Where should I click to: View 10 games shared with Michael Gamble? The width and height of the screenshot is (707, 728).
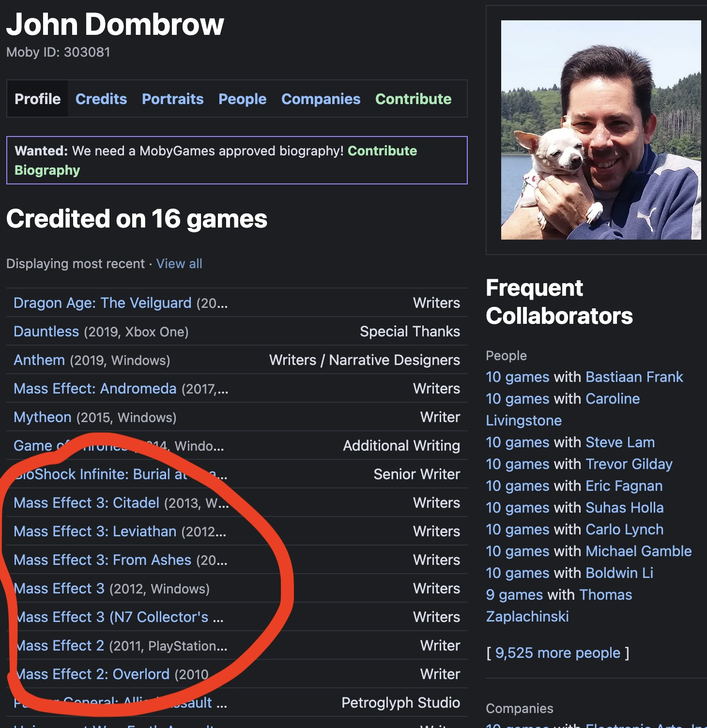point(518,551)
